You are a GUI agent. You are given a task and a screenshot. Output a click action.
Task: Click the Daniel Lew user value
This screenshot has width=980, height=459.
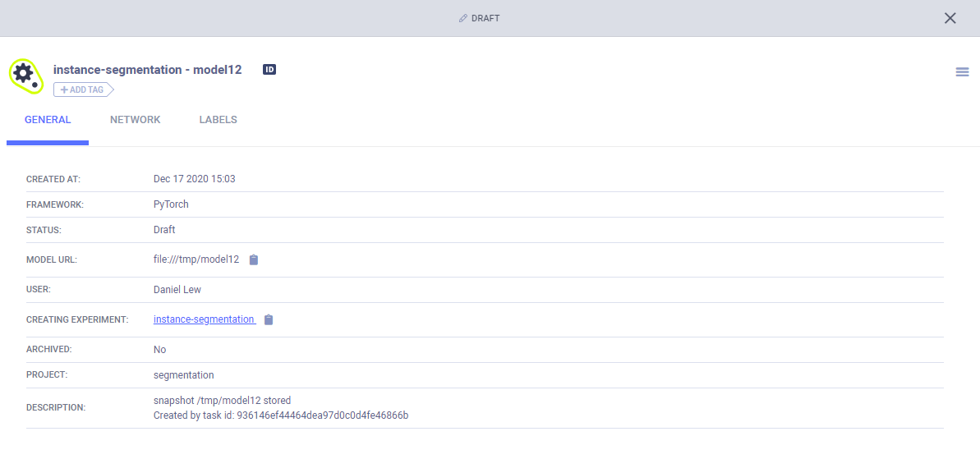(177, 290)
